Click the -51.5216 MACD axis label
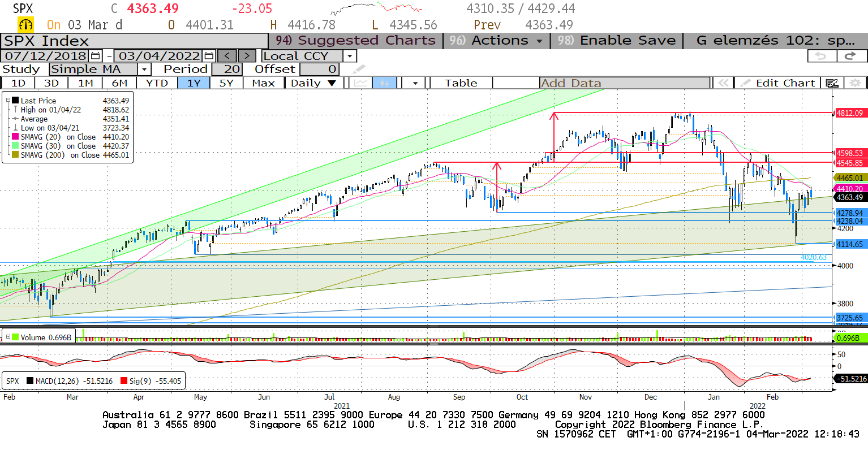 (851, 379)
